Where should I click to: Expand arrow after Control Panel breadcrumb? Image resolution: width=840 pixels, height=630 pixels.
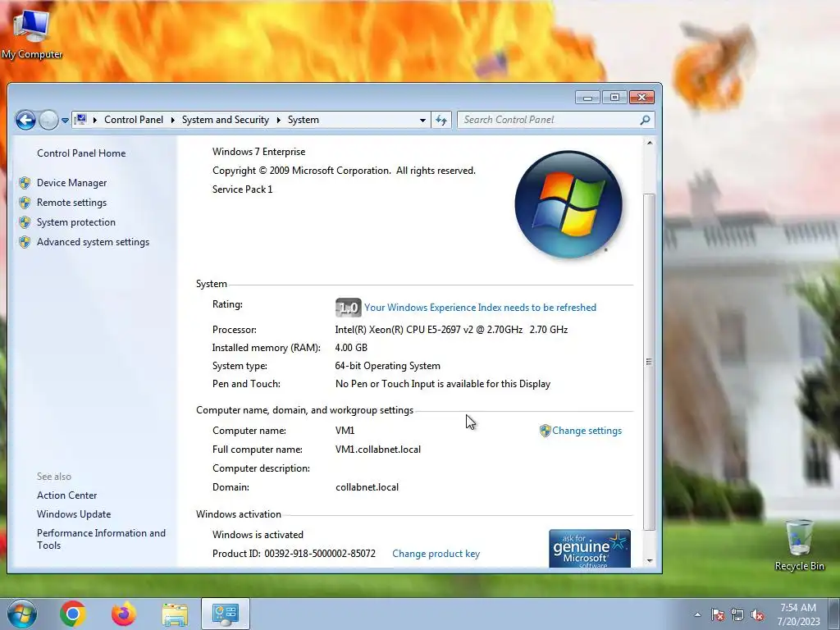point(172,120)
